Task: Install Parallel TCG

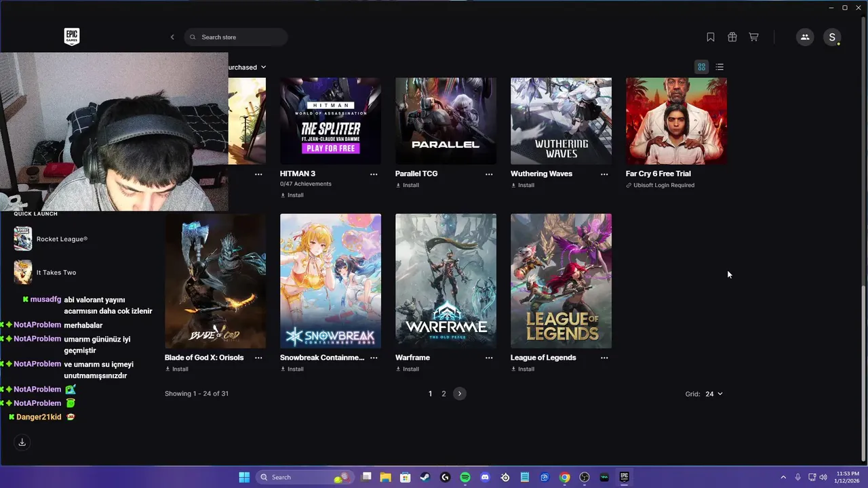Action: click(408, 185)
